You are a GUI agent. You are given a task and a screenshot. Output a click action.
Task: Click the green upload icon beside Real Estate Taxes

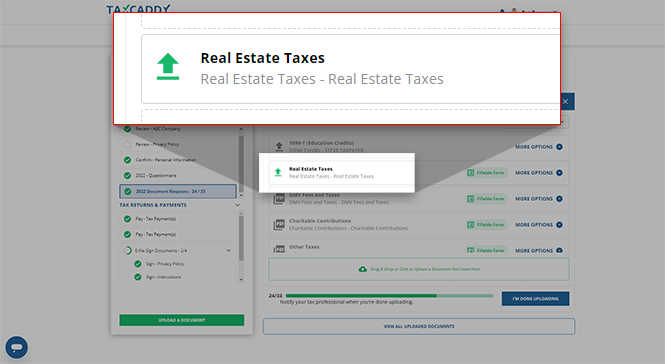tap(278, 172)
